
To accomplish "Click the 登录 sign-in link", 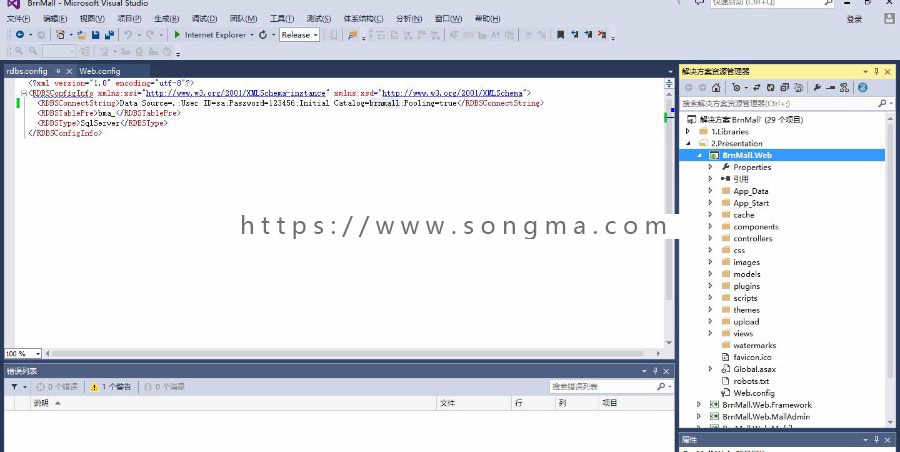I will pos(855,19).
